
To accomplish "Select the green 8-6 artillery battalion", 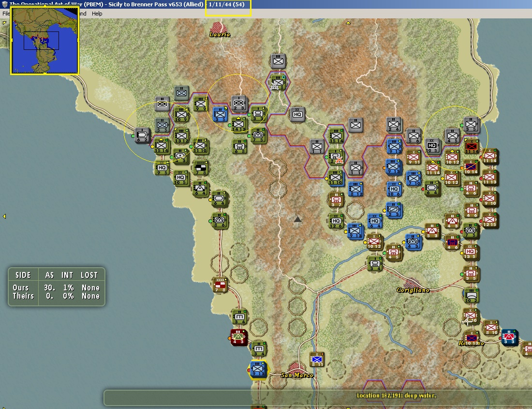I will pos(219,221).
